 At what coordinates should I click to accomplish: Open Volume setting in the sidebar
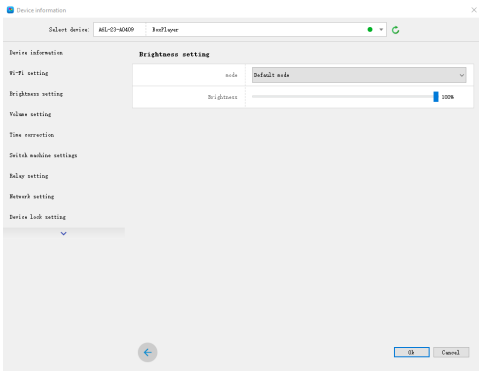click(x=30, y=114)
